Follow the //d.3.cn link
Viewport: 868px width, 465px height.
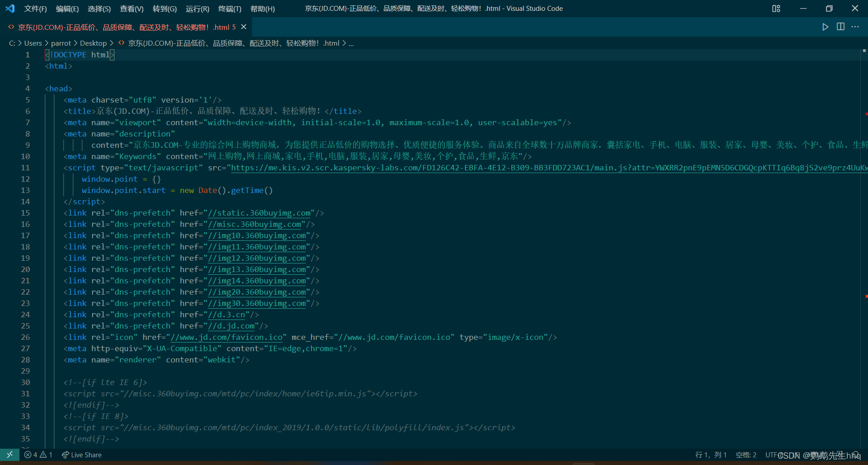(x=226, y=315)
